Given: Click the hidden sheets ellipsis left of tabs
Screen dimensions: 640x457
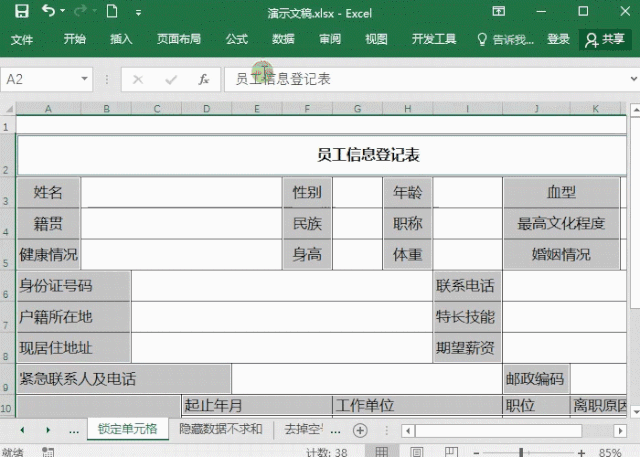Looking at the screenshot, I should pos(74,431).
